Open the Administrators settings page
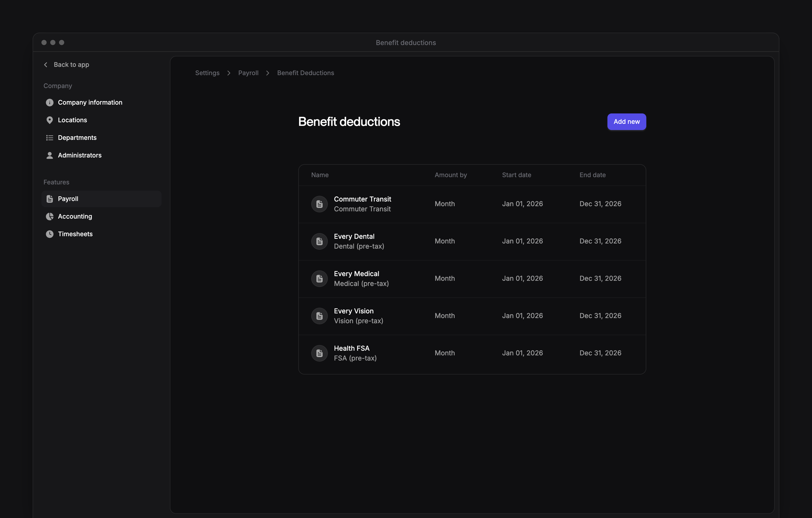 [x=101, y=155]
